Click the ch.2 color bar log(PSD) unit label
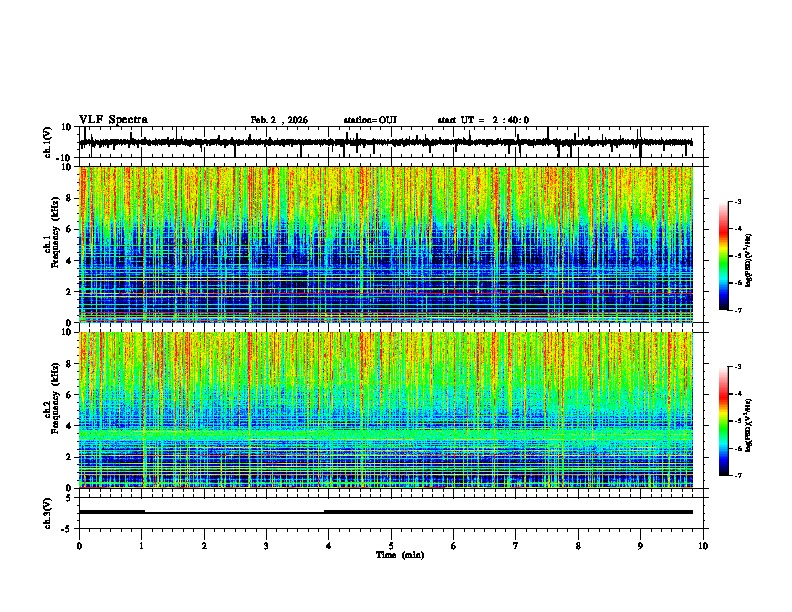This screenshot has height=612, width=792. (x=749, y=425)
